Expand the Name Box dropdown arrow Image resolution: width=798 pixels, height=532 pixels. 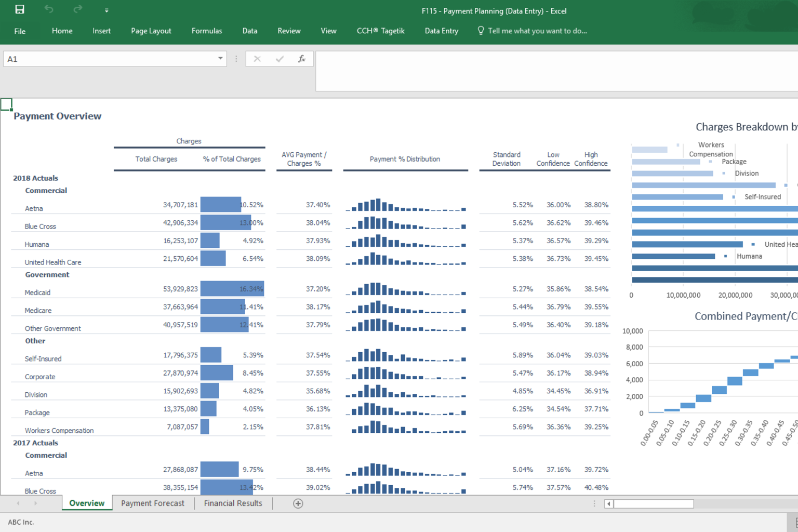(220, 58)
